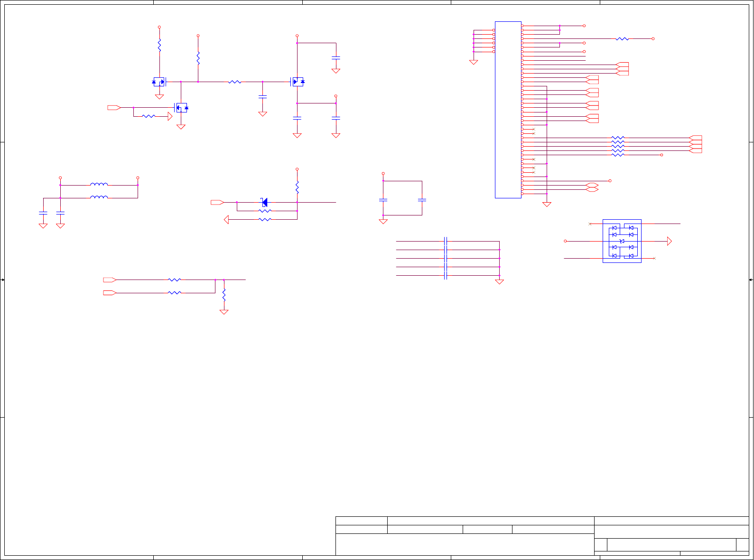Viewport: 754px width, 560px height.
Task: Select the upper of the two parallel inductors
Action: tap(99, 184)
